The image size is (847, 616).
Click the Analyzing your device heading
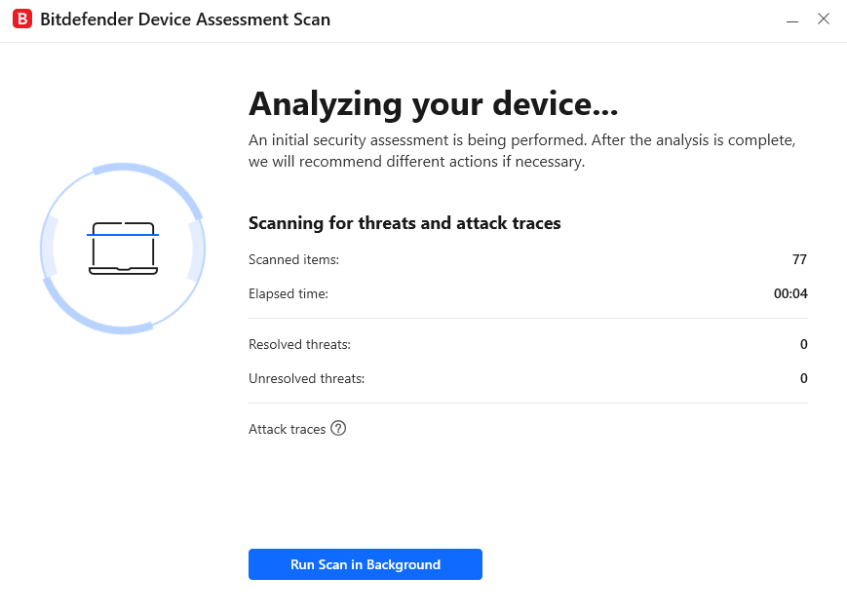click(433, 103)
